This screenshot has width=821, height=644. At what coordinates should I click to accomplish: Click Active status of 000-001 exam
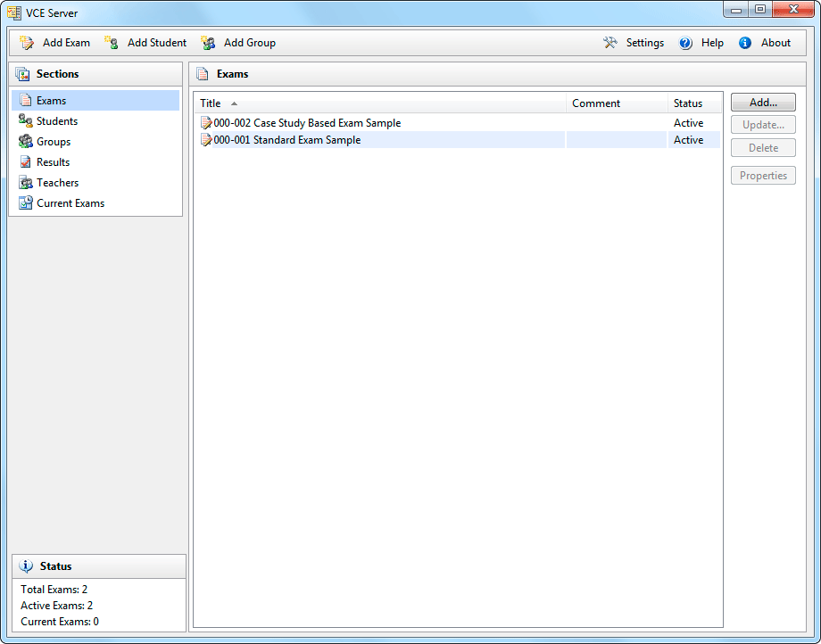(x=688, y=140)
